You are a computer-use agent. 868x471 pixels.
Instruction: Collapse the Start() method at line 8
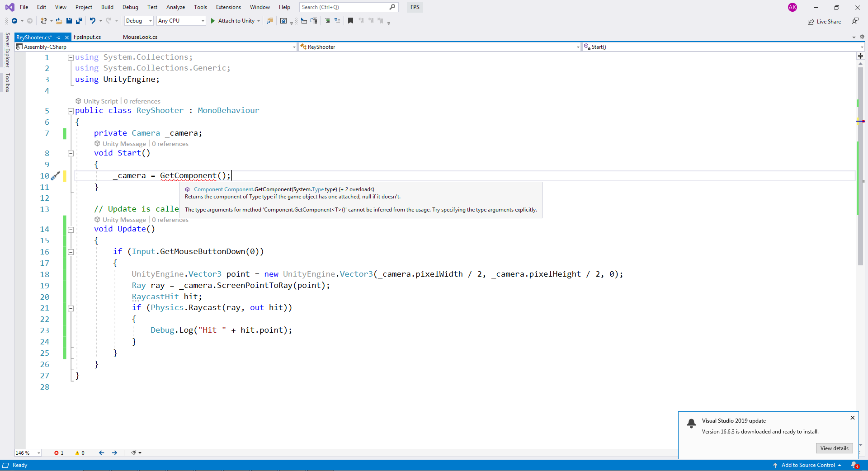pos(71,153)
